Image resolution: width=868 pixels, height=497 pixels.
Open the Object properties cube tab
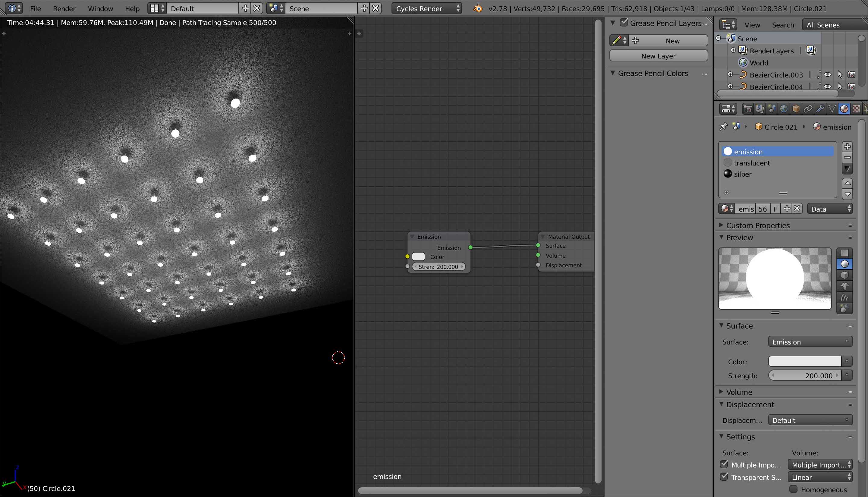tap(796, 109)
